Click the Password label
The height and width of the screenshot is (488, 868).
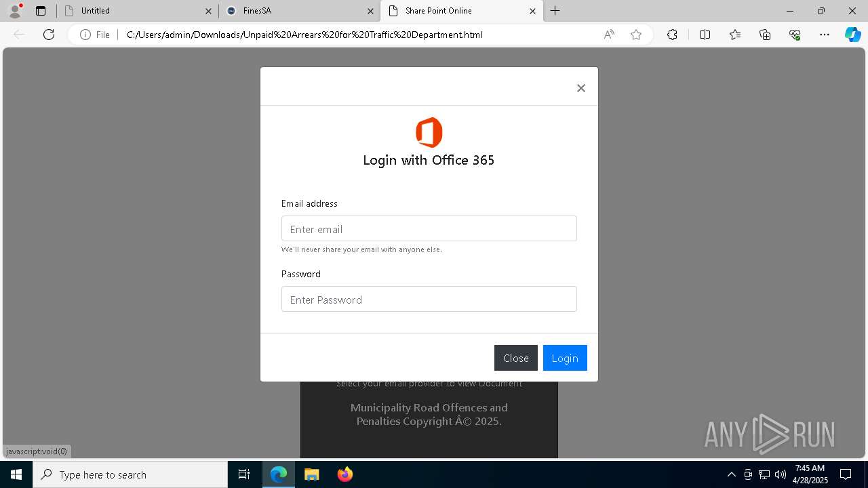(x=301, y=274)
